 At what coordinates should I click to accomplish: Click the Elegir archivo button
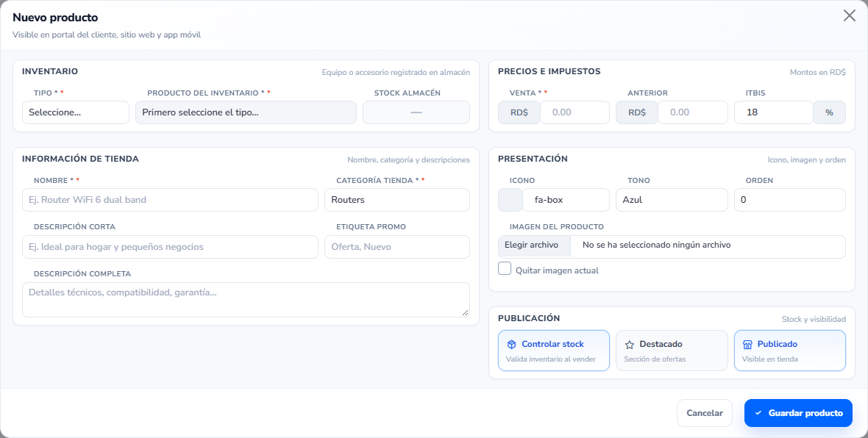[x=531, y=245]
